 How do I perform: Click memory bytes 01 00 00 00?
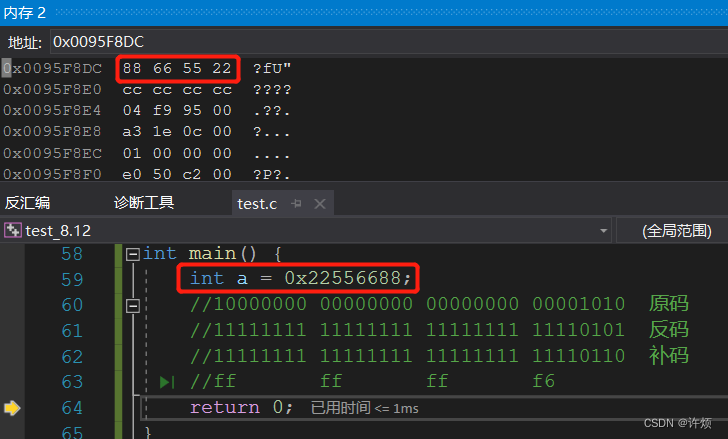(x=177, y=153)
